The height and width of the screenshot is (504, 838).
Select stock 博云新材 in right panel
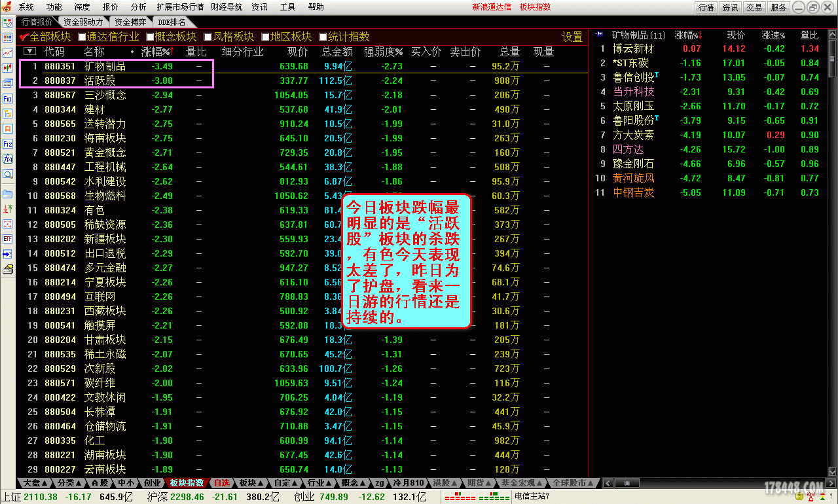(633, 48)
